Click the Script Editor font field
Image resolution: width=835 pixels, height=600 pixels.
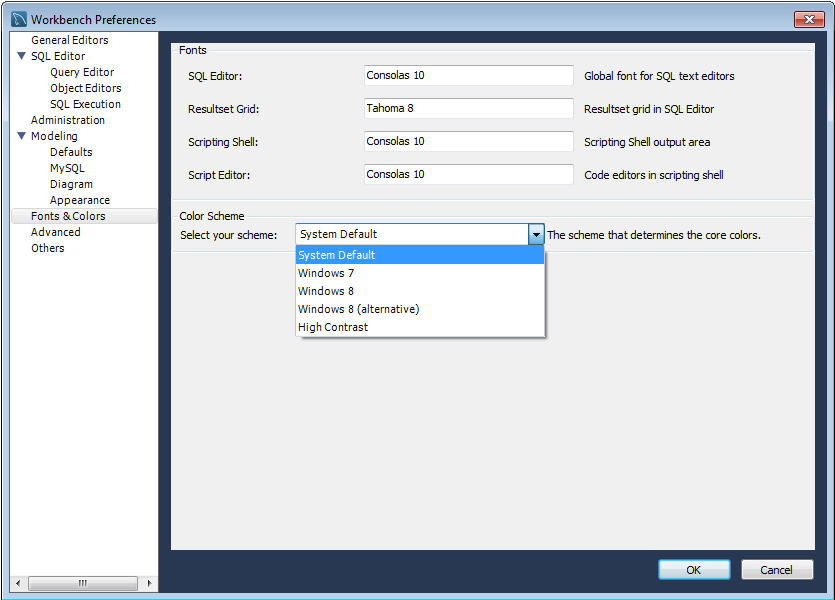469,174
